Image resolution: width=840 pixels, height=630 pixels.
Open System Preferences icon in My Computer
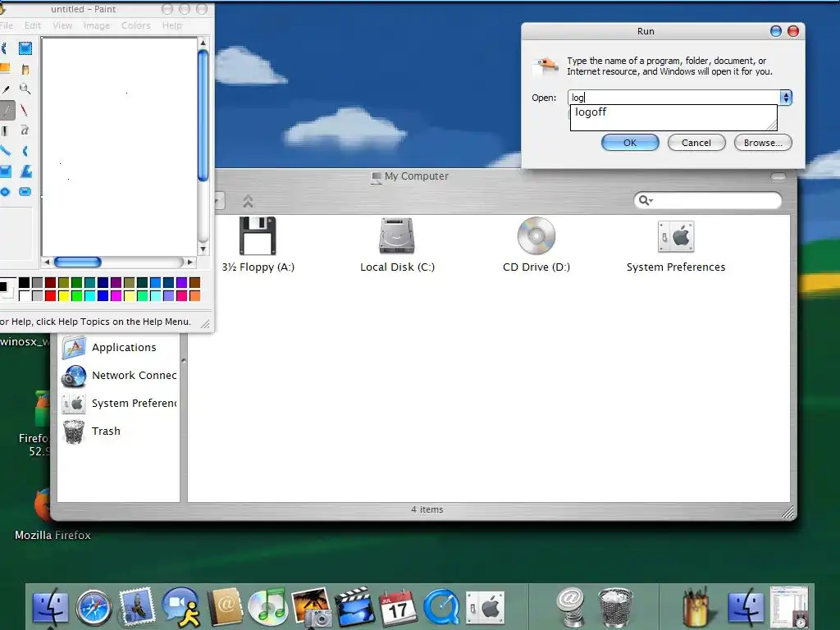676,236
